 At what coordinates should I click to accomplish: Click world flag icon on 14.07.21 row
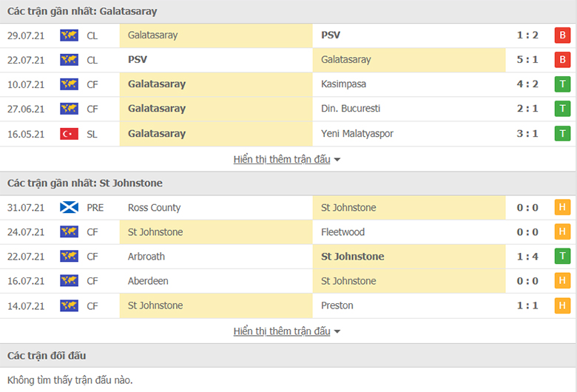click(x=70, y=305)
